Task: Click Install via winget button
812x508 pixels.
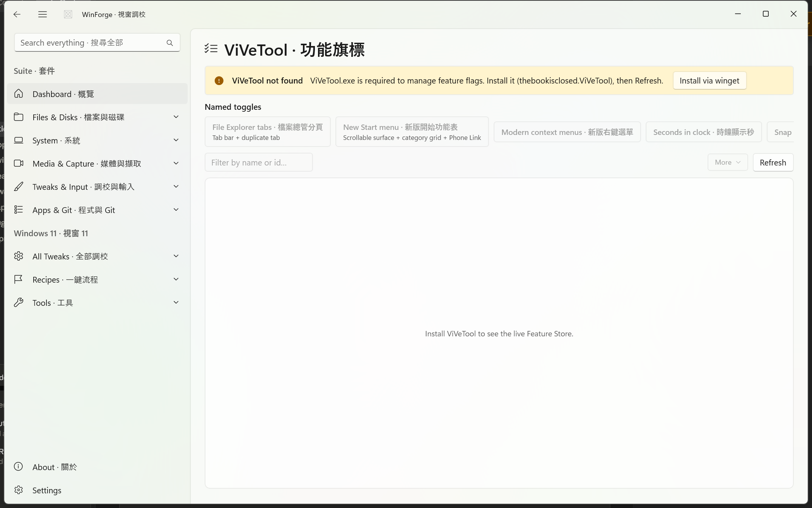Action: pos(709,80)
